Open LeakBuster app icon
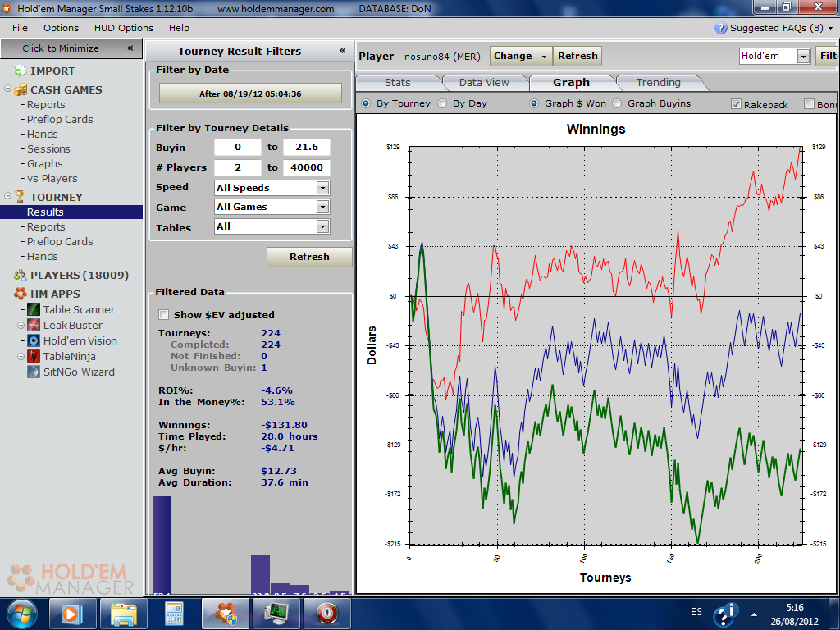Image resolution: width=840 pixels, height=630 pixels. [x=33, y=325]
